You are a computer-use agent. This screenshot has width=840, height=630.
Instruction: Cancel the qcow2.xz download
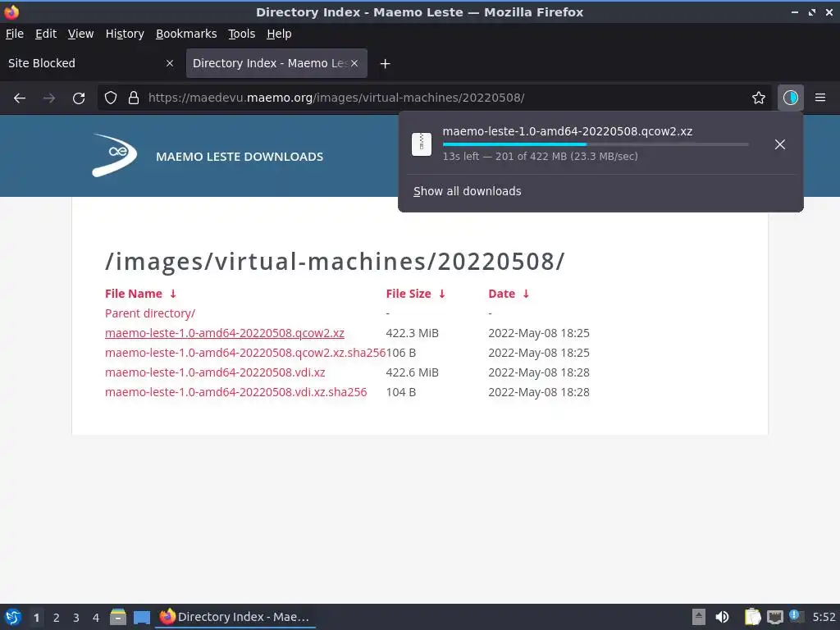coord(780,144)
